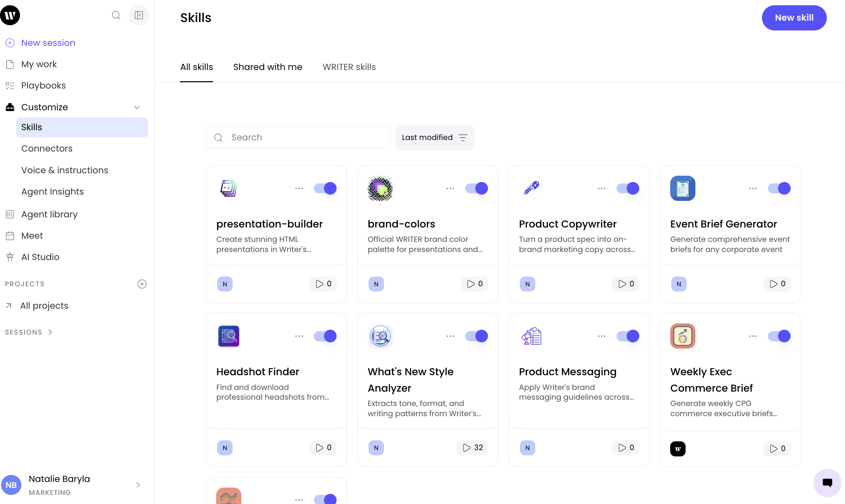Viewport: 845px width, 504px height.
Task: Click run count on presentation-builder card
Action: [x=323, y=284]
